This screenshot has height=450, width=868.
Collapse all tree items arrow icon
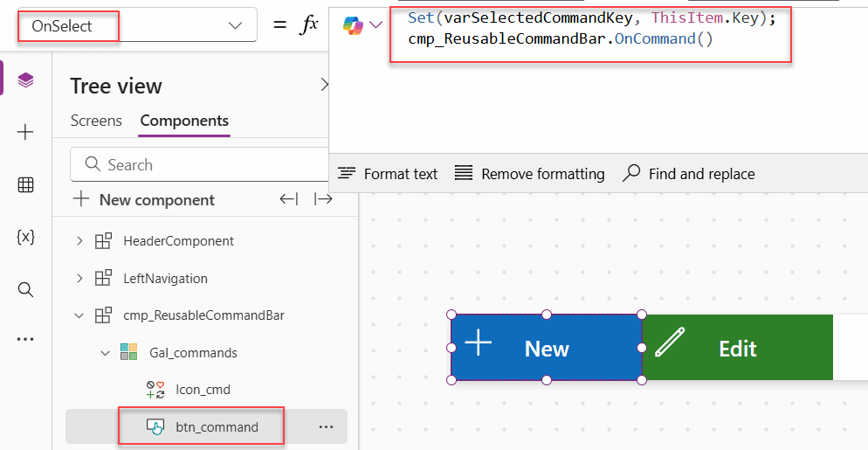coord(289,199)
